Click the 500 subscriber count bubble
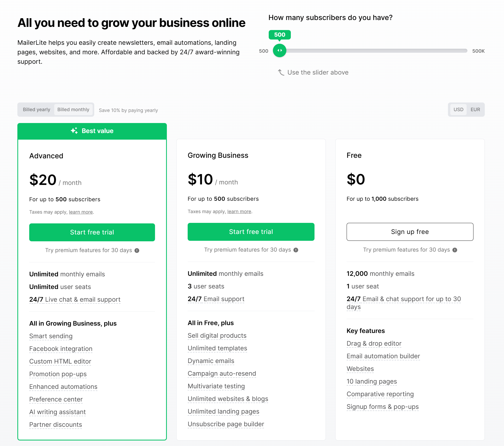This screenshot has height=446, width=504. 280,35
